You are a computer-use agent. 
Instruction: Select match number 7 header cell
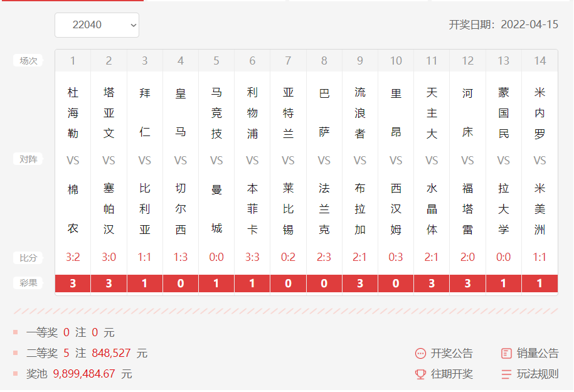[288, 61]
